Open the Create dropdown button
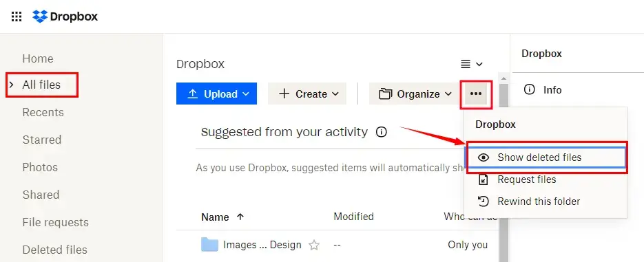 pos(307,94)
